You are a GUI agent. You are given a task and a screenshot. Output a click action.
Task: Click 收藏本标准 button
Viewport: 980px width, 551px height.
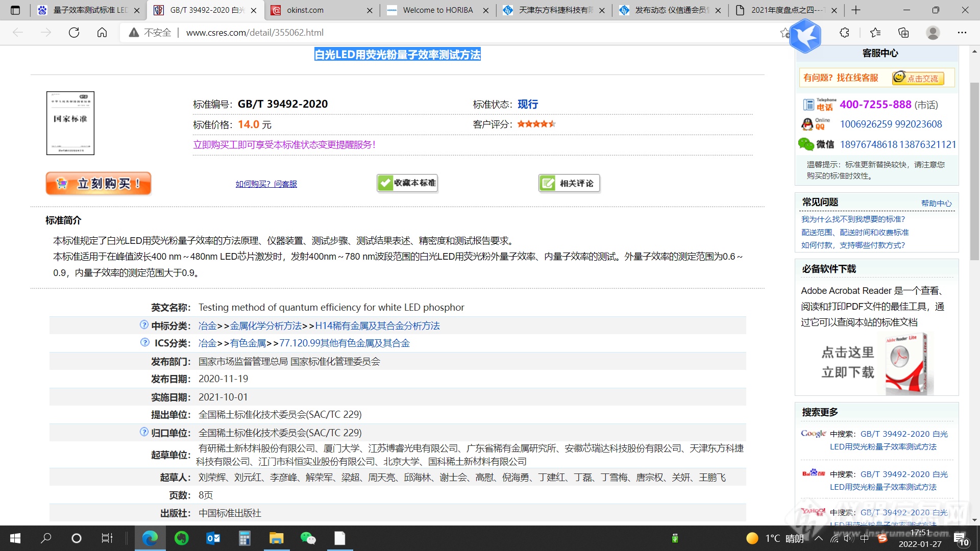point(407,183)
